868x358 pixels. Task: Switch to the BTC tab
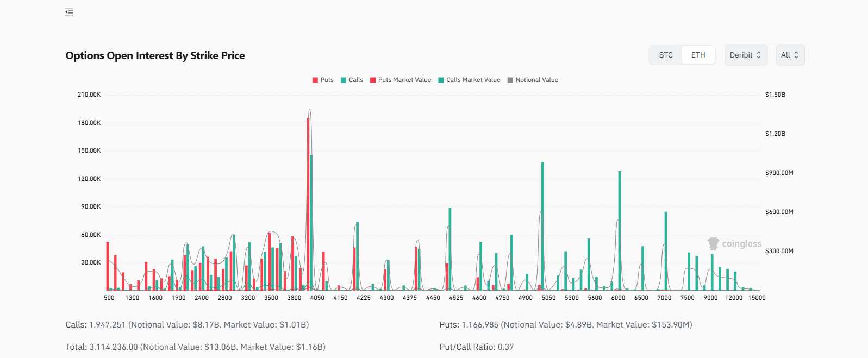pos(666,55)
